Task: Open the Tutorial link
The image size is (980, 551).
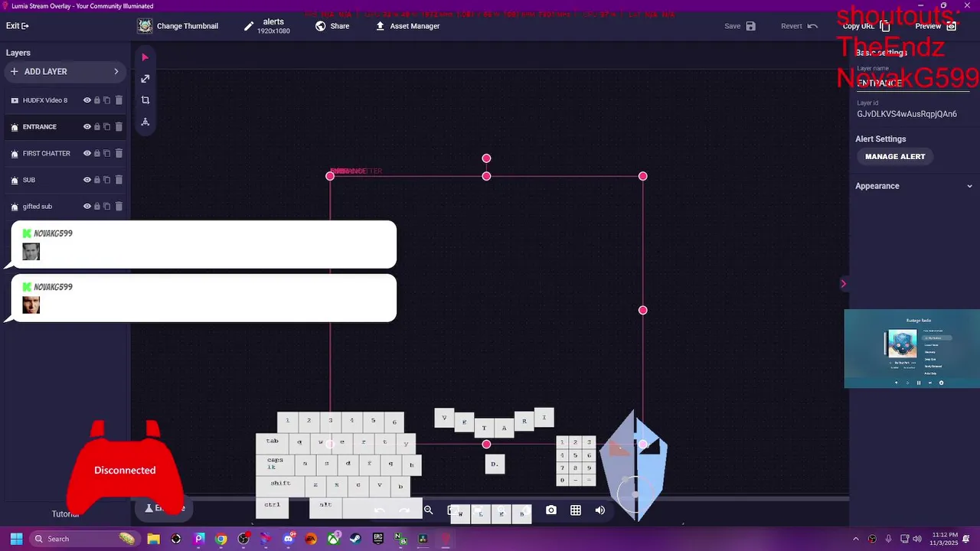Action: 65,514
